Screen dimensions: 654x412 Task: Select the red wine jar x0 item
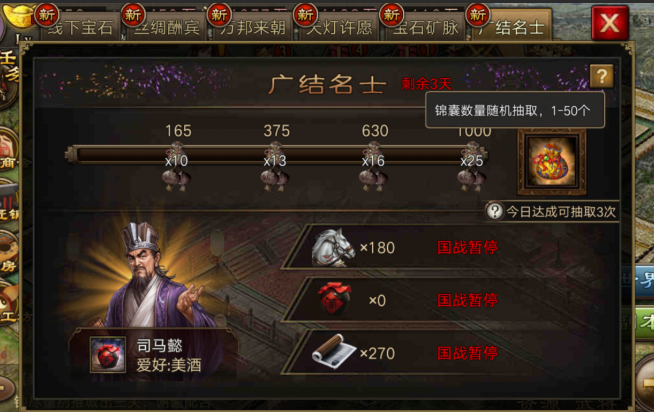click(334, 299)
